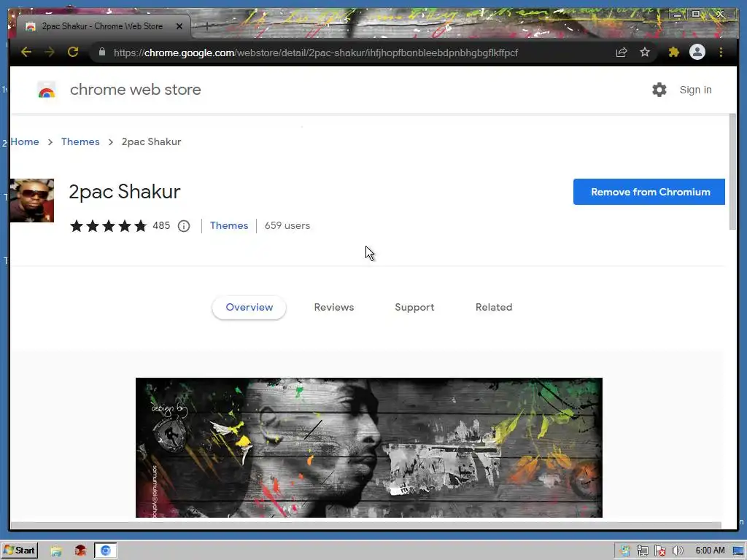
Task: Click the network tray icon
Action: pos(642,551)
